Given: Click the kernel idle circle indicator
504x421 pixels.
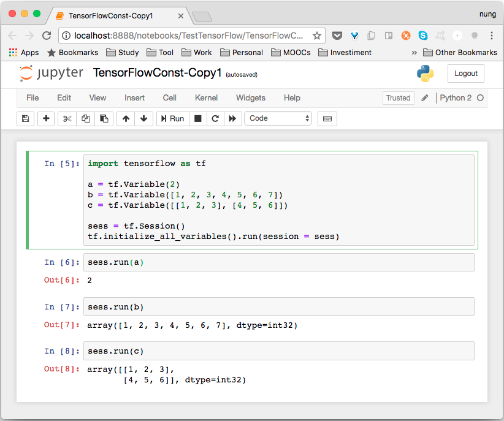Looking at the screenshot, I should (x=480, y=98).
